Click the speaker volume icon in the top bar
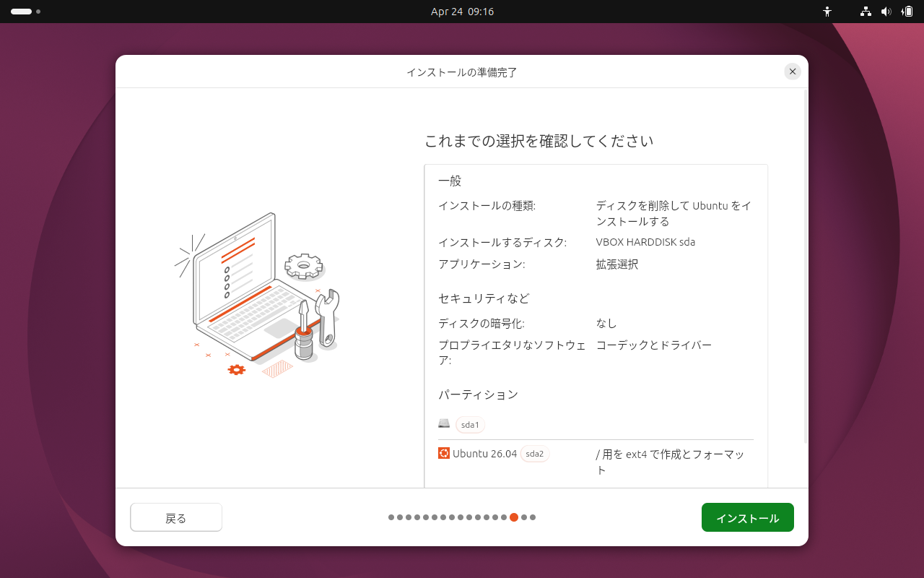The height and width of the screenshot is (578, 924). (x=886, y=12)
